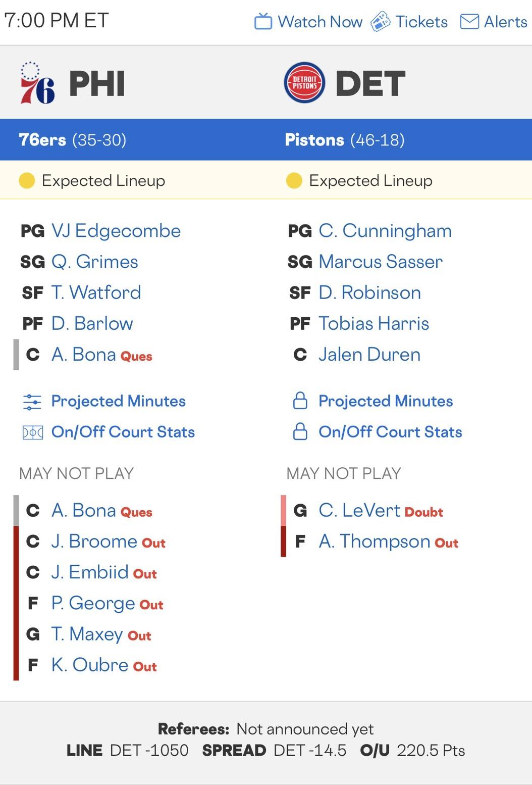The width and height of the screenshot is (532, 785).
Task: Click J. Embiid in May Not Play
Action: (90, 572)
